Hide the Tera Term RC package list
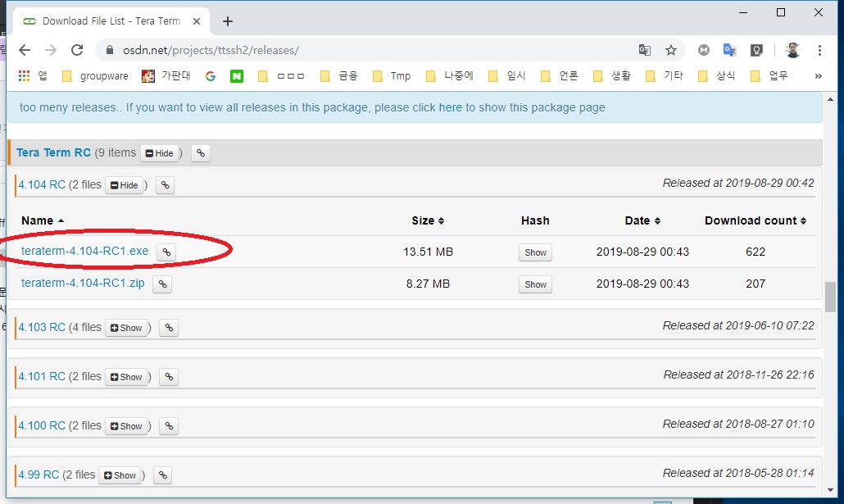 coord(160,153)
